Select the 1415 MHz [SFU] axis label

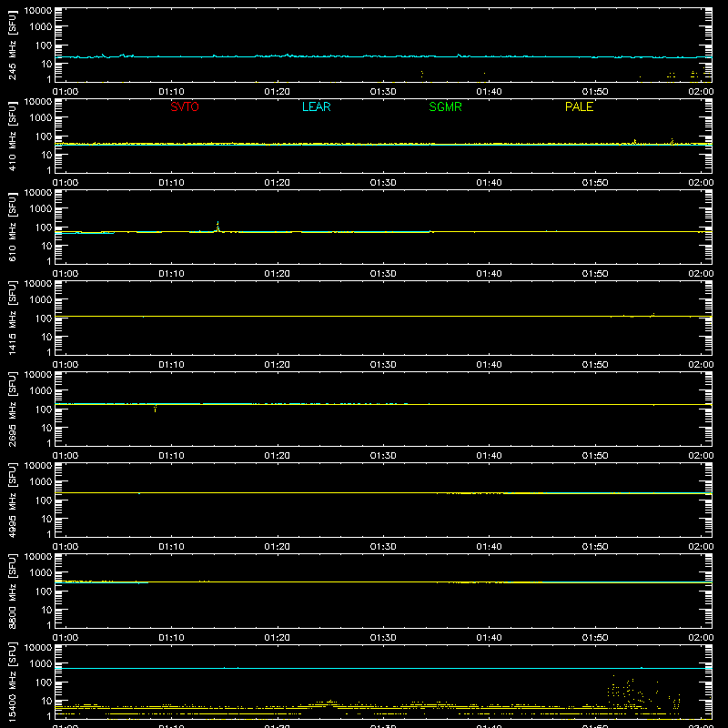pyautogui.click(x=13, y=318)
